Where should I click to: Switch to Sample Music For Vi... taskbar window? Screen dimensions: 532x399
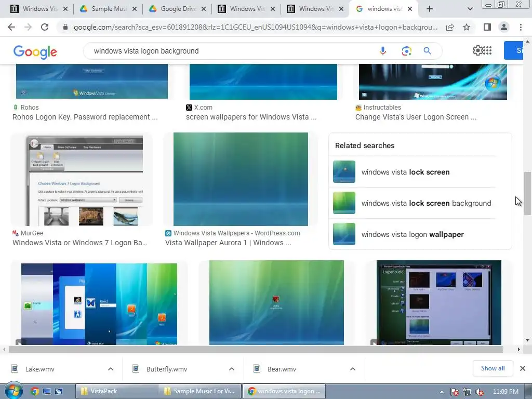[x=200, y=391]
